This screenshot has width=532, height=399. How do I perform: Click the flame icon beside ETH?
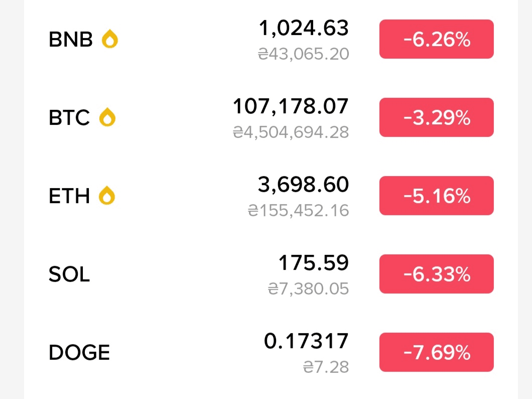(107, 195)
